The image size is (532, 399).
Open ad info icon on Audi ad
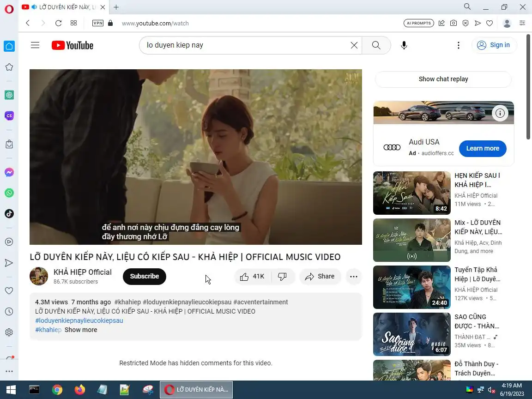point(500,113)
